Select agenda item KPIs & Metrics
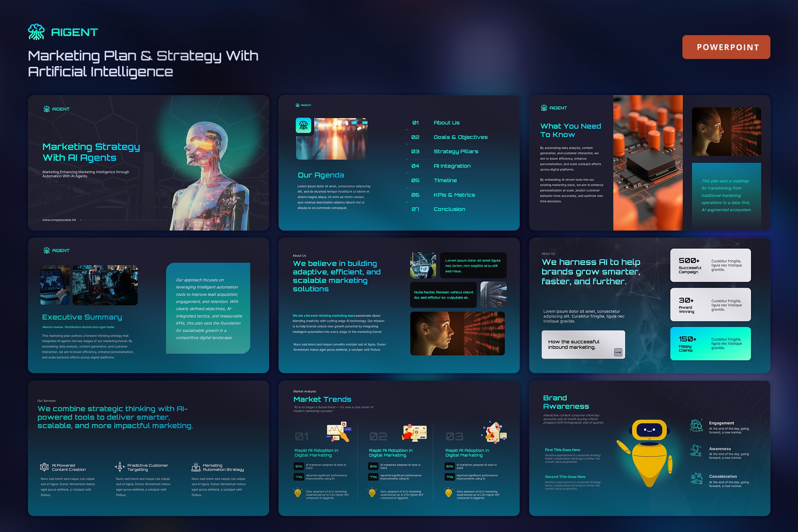This screenshot has height=532, width=798. [454, 195]
